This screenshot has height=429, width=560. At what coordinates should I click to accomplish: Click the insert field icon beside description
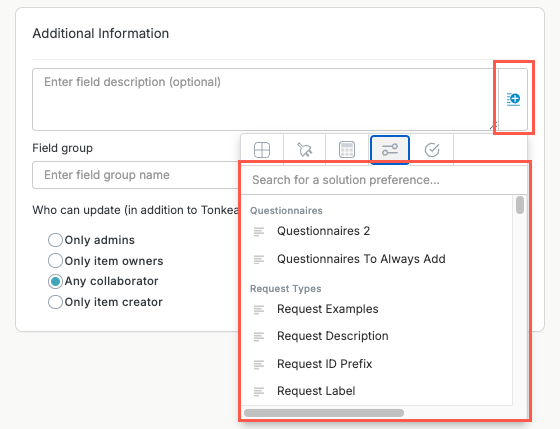coord(513,99)
